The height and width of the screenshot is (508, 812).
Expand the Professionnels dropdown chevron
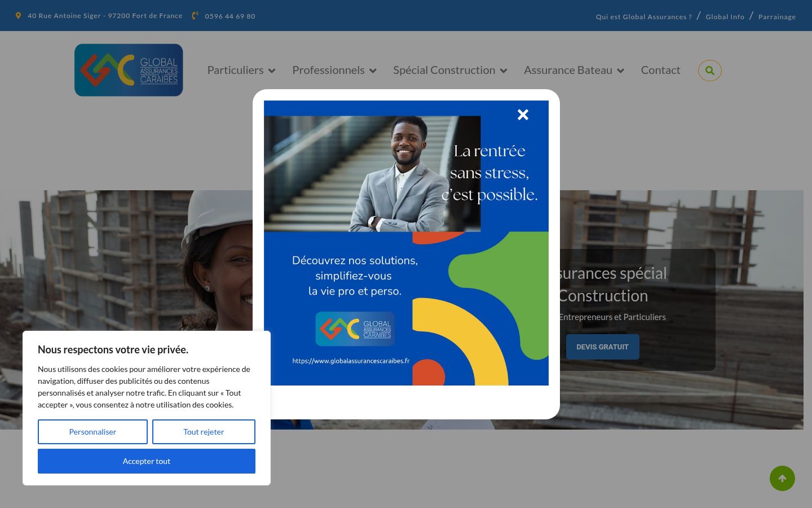pyautogui.click(x=373, y=71)
